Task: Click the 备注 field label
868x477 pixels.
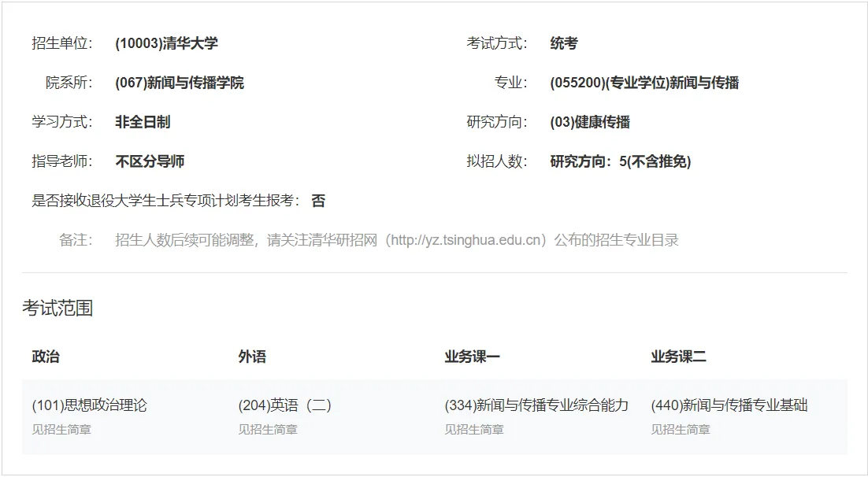Action: tap(76, 239)
